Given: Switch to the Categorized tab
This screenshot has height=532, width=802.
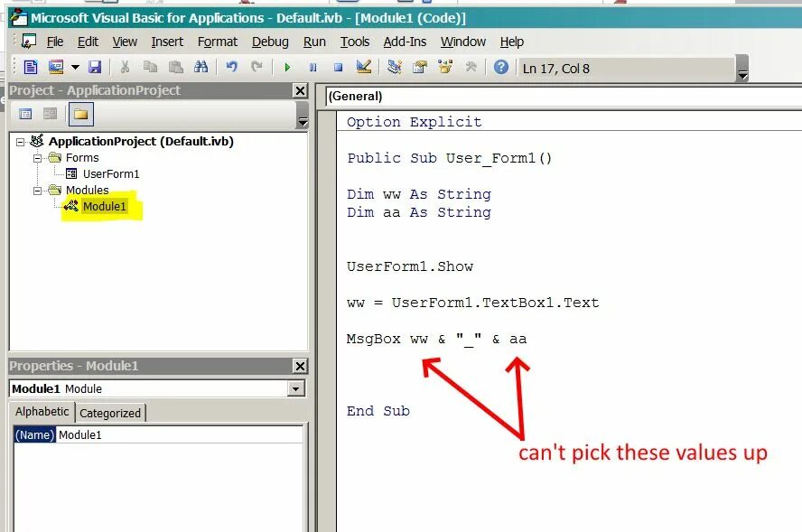Looking at the screenshot, I should point(110,413).
